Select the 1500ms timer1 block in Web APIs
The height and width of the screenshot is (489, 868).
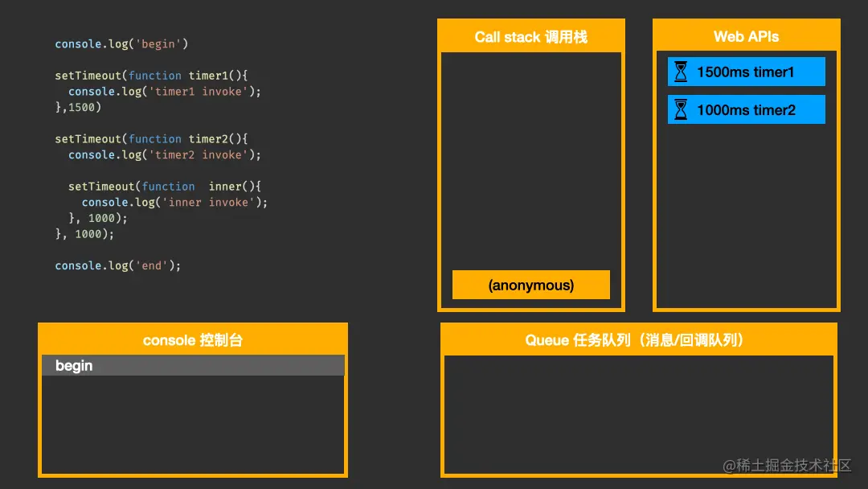pos(746,71)
